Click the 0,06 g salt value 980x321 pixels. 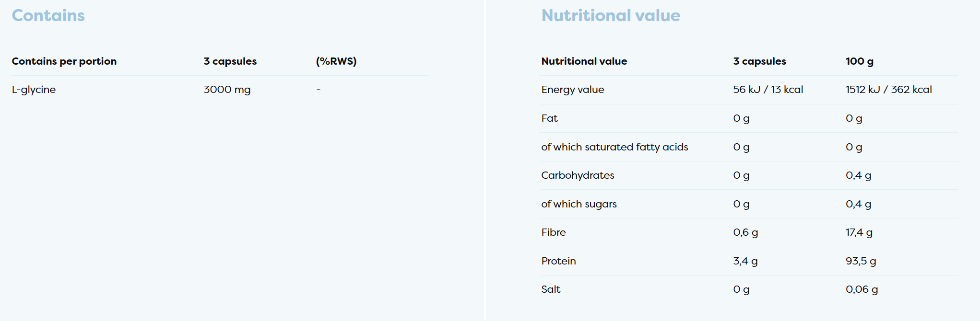click(x=862, y=289)
